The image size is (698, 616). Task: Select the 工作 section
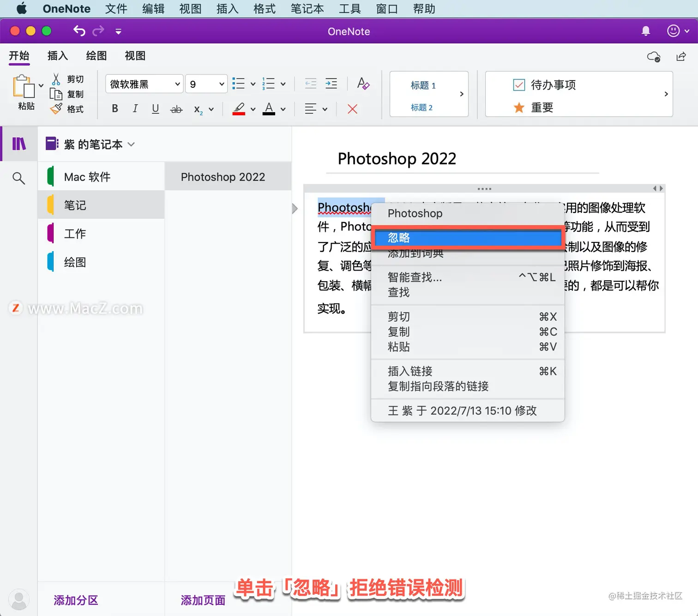tap(101, 234)
